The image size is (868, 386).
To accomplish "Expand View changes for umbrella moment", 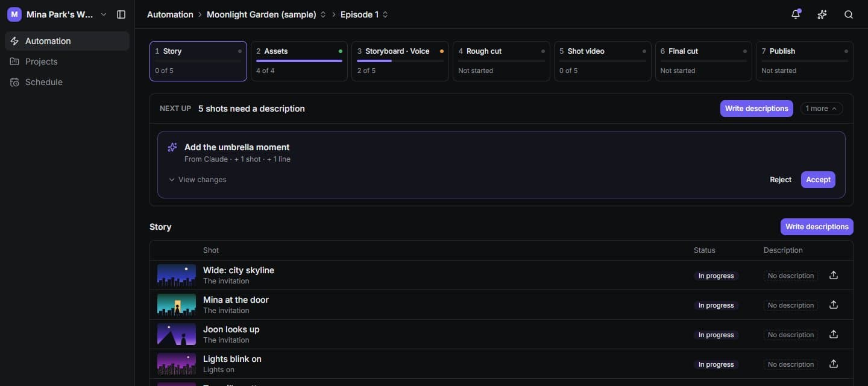I will click(x=198, y=180).
